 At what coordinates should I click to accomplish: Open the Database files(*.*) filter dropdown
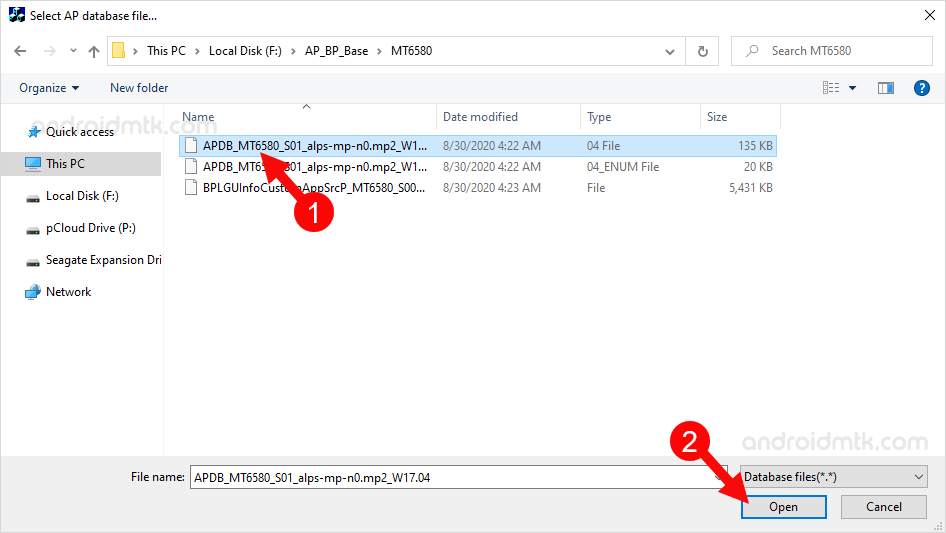pos(834,477)
